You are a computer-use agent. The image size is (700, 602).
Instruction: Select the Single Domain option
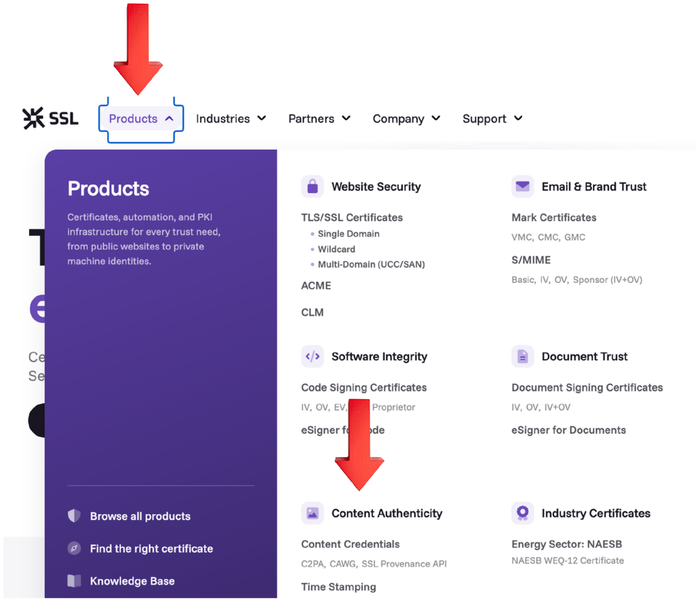tap(348, 234)
